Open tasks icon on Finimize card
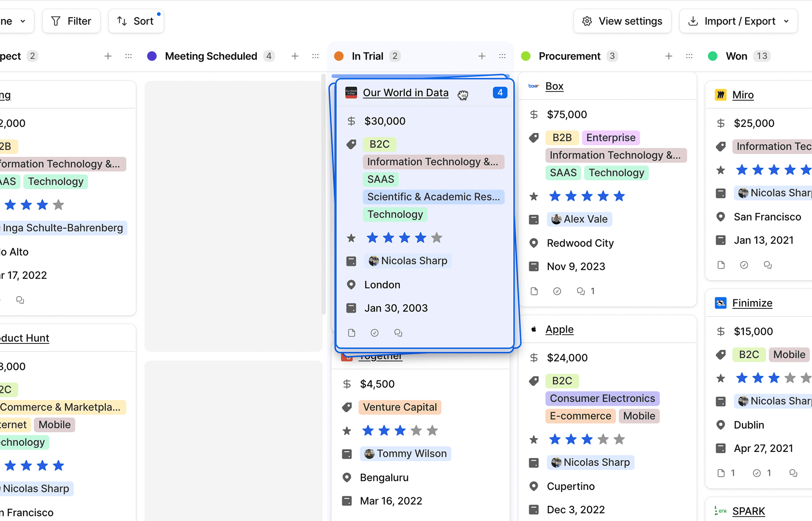Image resolution: width=812 pixels, height=521 pixels. pos(757,473)
